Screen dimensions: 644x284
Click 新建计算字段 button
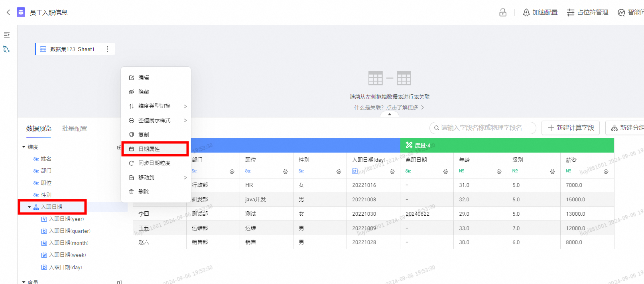pyautogui.click(x=571, y=128)
